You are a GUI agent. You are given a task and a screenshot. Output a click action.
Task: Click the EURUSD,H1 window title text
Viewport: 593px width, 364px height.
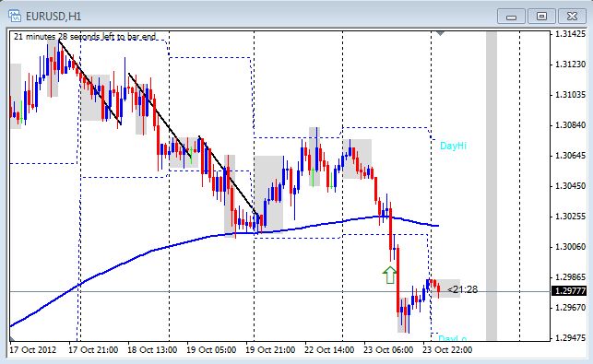53,17
